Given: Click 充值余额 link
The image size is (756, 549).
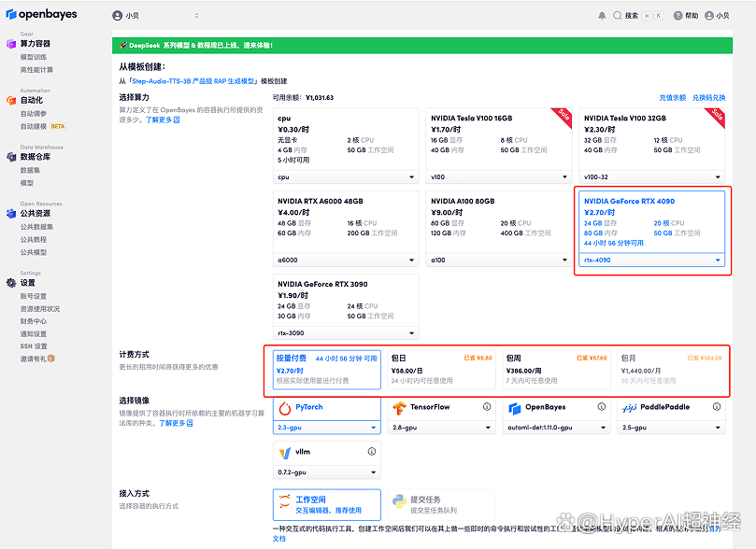Looking at the screenshot, I should [x=673, y=98].
